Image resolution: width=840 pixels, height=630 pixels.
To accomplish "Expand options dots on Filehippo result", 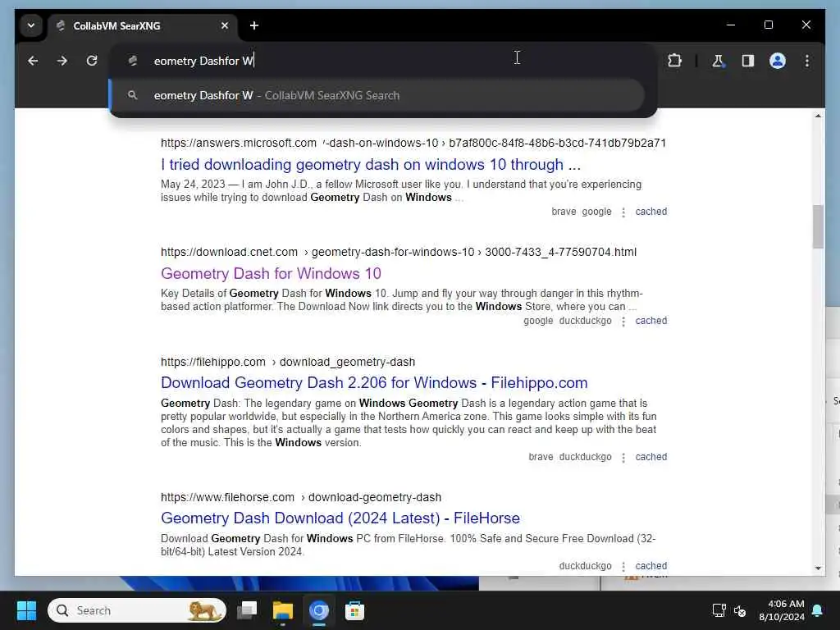I will pos(623,458).
